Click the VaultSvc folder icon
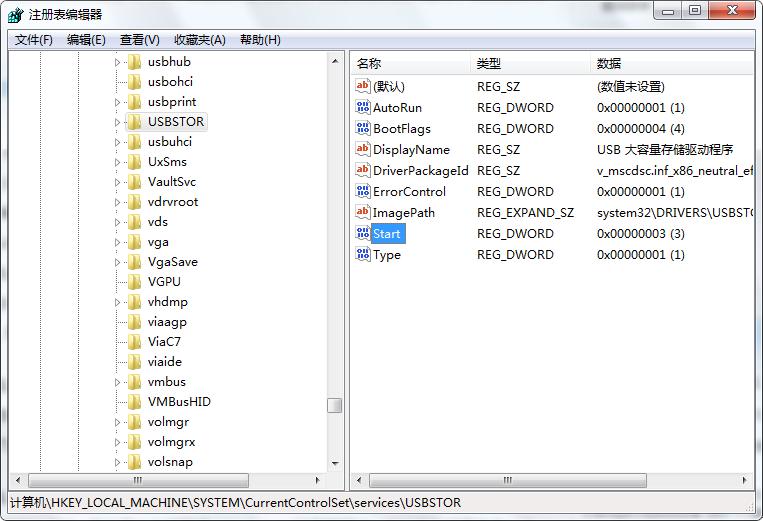Viewport: 763px width, 521px height. [134, 182]
